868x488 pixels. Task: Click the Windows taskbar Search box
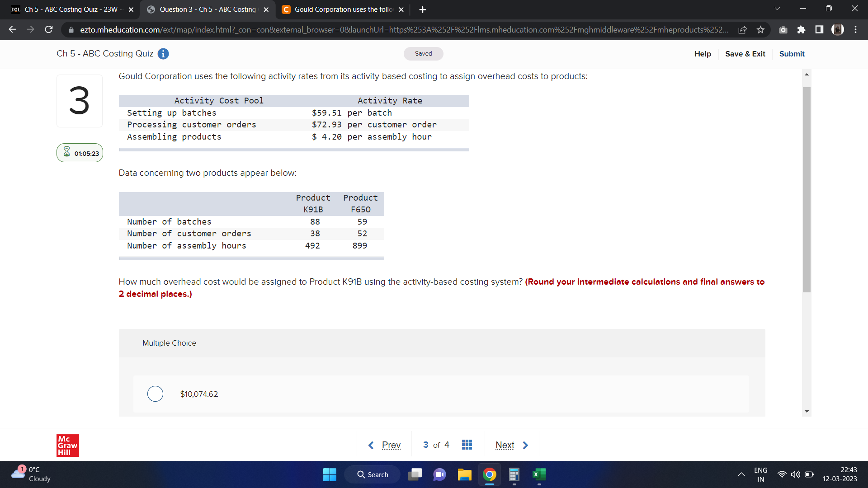point(373,474)
